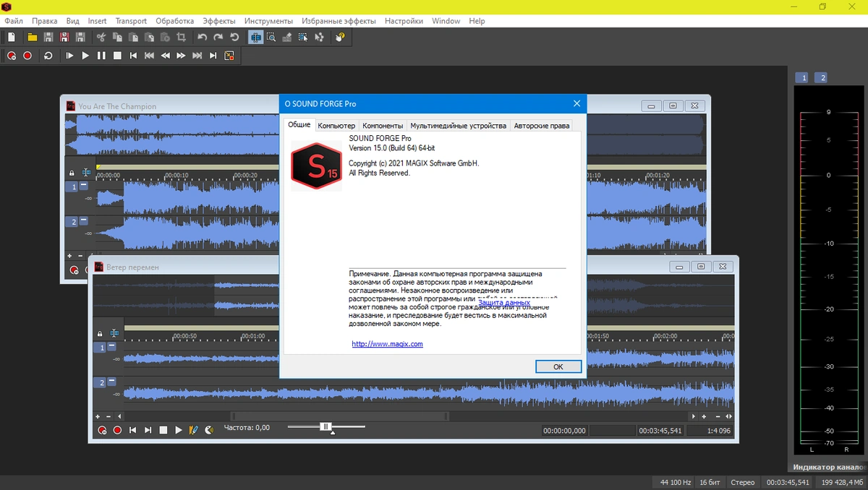868x490 pixels.
Task: Click the What's This help icon
Action: click(340, 37)
